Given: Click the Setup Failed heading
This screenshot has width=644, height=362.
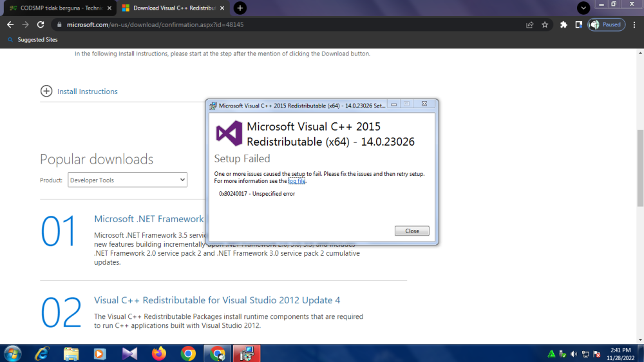Looking at the screenshot, I should click(x=242, y=158).
